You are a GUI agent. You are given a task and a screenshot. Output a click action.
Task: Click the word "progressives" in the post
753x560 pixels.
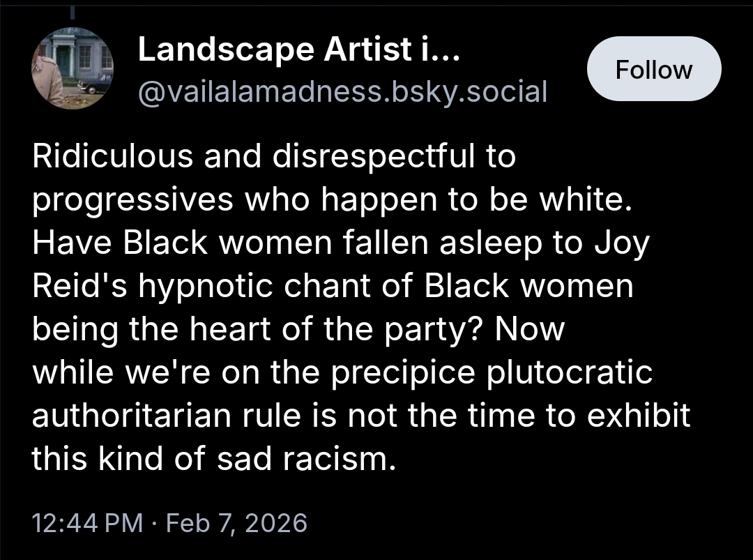pos(132,200)
